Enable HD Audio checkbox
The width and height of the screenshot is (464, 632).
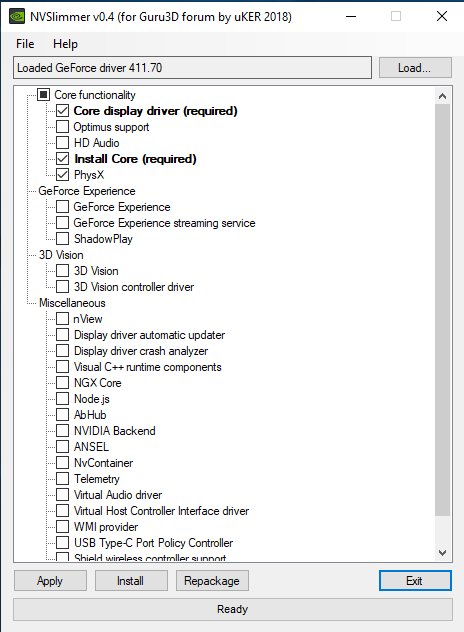62,143
